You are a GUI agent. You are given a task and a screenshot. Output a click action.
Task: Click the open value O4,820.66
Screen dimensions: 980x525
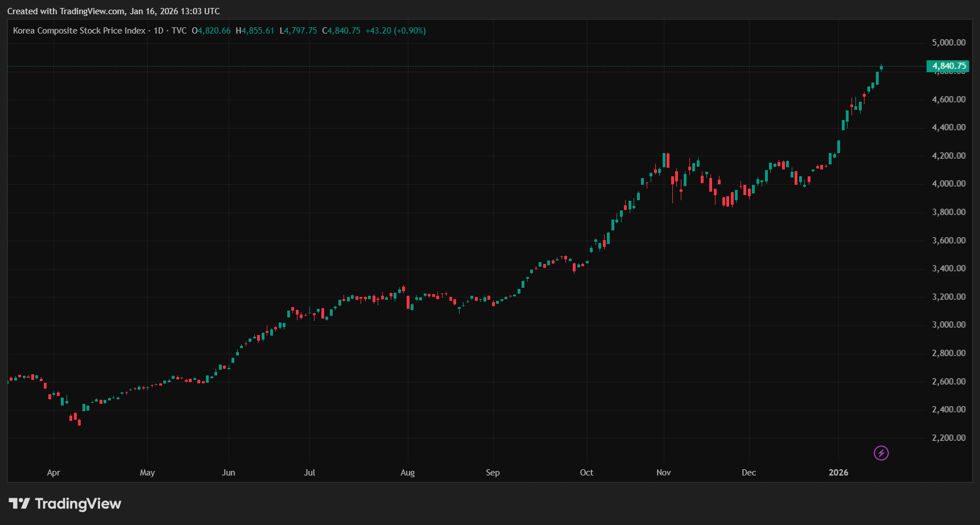212,31
